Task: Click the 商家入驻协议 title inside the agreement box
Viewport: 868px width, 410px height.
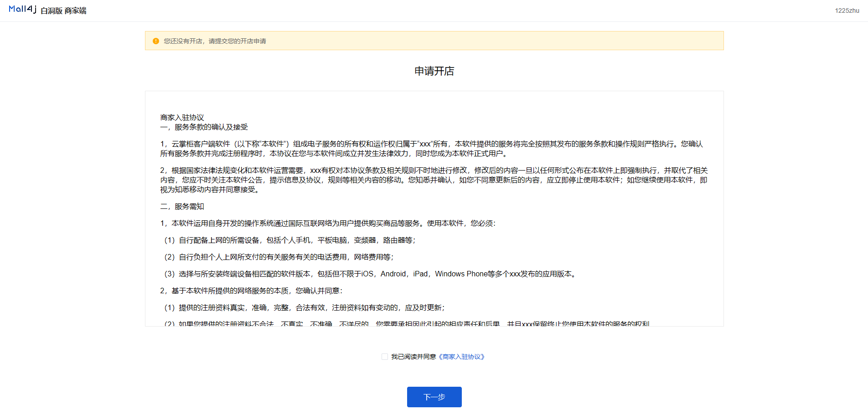Action: coord(182,118)
